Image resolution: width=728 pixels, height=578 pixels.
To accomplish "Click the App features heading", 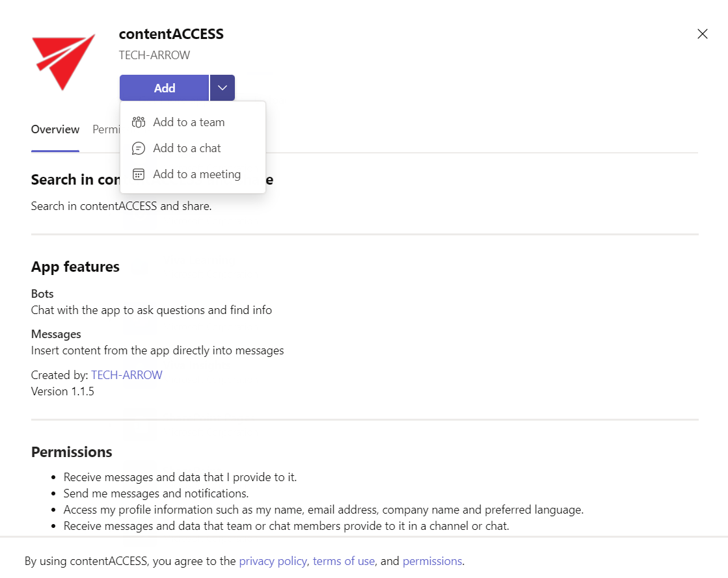I will [75, 267].
